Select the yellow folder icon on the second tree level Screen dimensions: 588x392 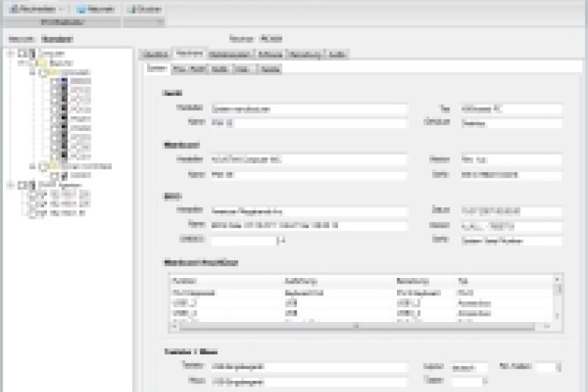pyautogui.click(x=41, y=63)
